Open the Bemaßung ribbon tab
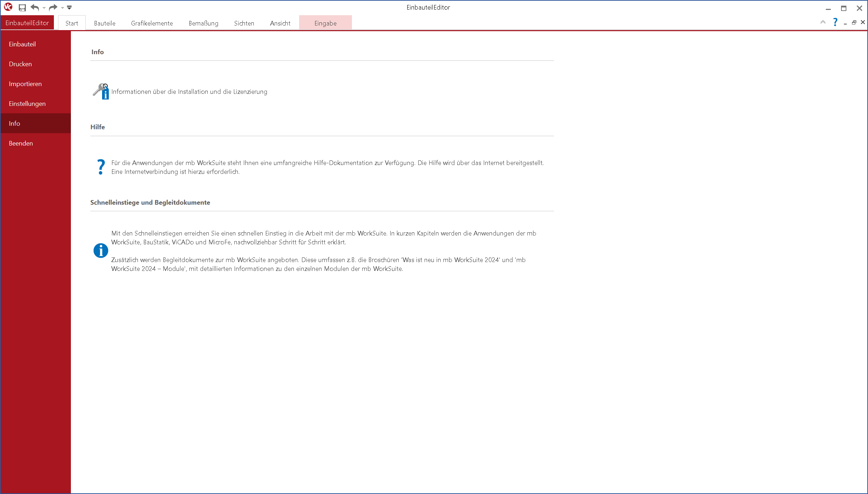868x494 pixels. (x=203, y=23)
